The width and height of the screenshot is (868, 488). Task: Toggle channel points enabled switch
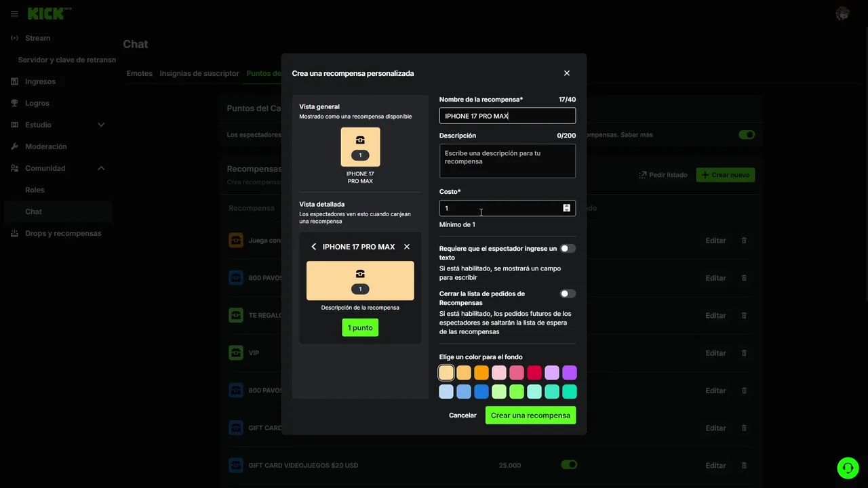point(747,135)
